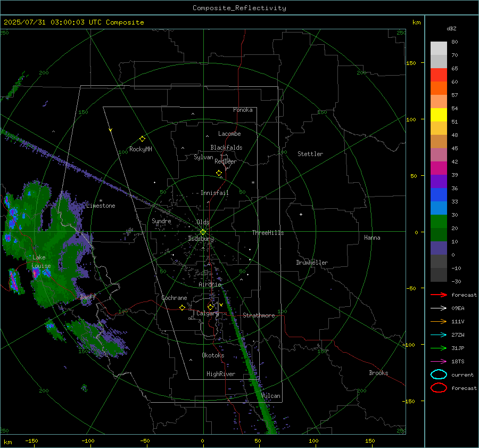Click the asterisk marker above Limestone

101,201
